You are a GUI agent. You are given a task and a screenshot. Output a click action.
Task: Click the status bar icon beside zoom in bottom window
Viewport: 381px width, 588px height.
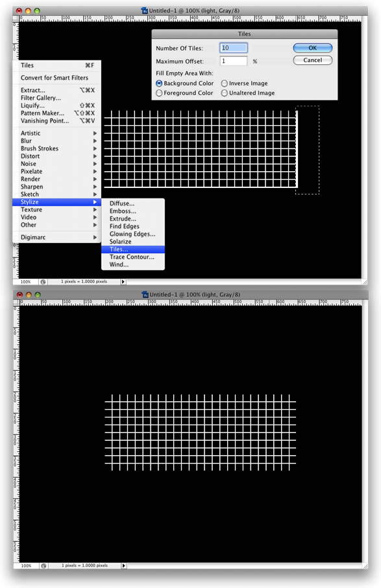[44, 565]
